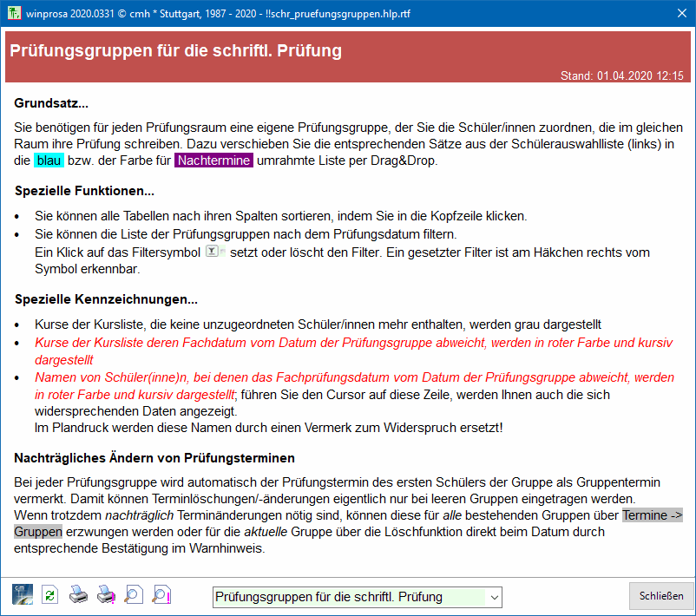Screen dimensions: 696x616
Task: Click the "Stand: 01.04.2020 12:15" timestamp
Action: [x=621, y=75]
